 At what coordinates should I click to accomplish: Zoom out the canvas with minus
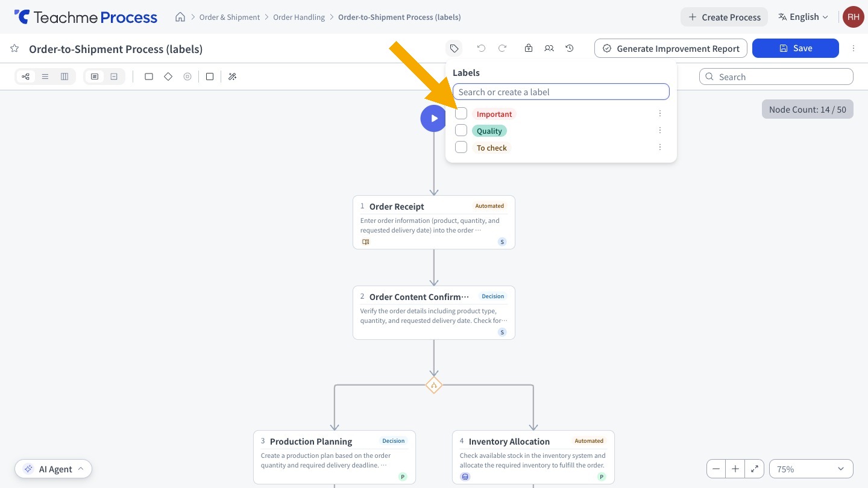click(716, 469)
